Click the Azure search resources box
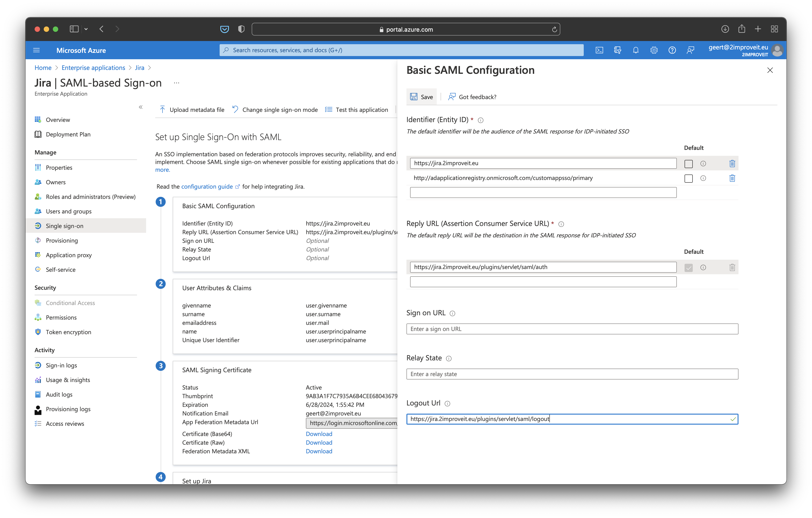The image size is (812, 518). coord(401,50)
